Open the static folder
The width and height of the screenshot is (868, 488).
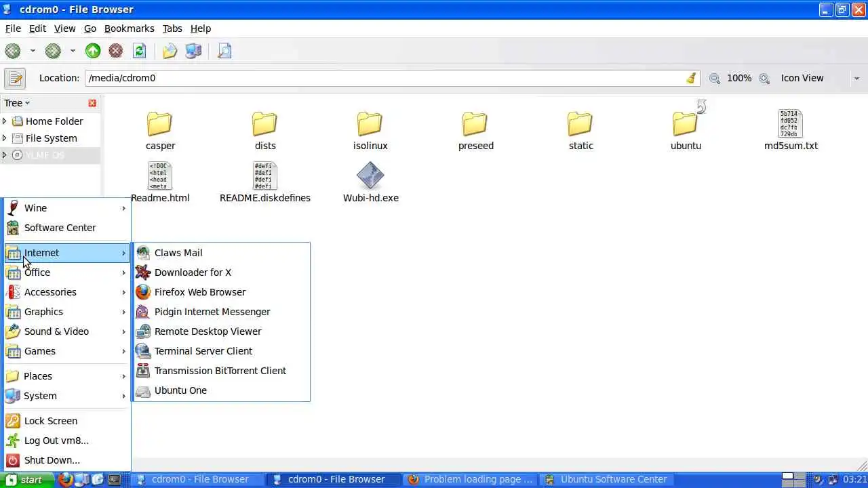(x=580, y=131)
